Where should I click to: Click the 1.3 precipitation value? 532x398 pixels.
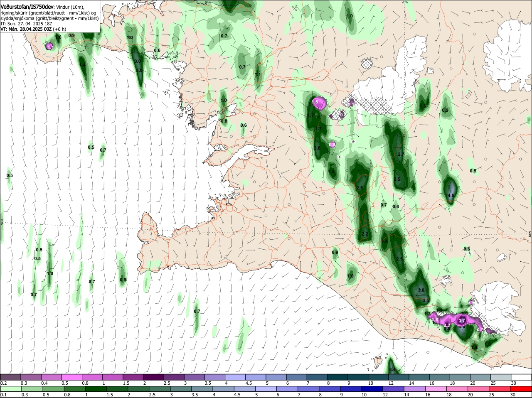[423, 106]
